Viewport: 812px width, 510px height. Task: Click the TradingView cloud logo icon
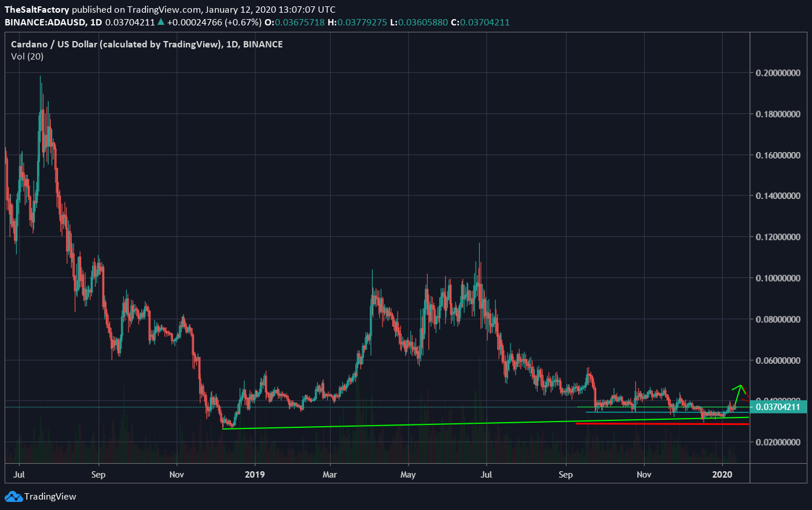tap(14, 496)
